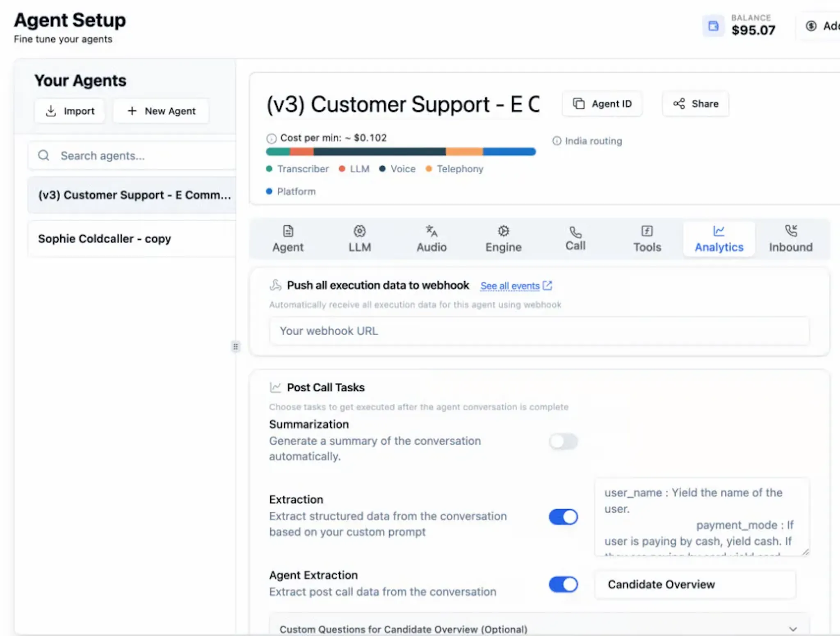Select the Analytics tab
Viewport: 840px width, 636px height.
click(719, 239)
